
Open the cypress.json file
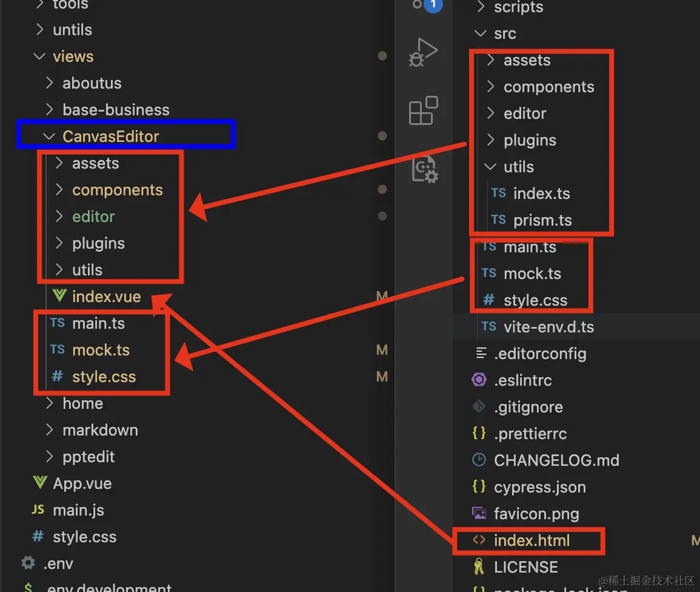[539, 486]
